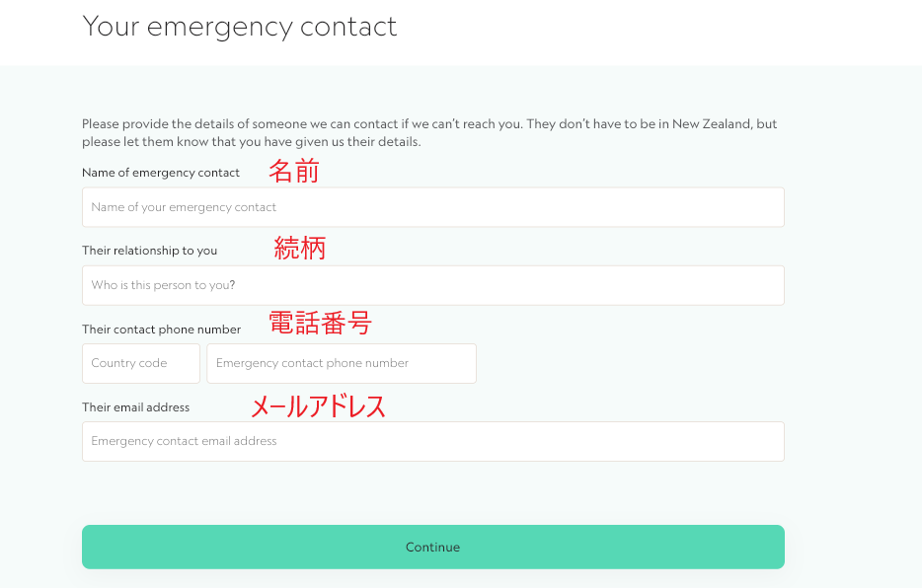Click the 'Name of emergency contact' label
This screenshot has height=588, width=922.
[x=160, y=173]
